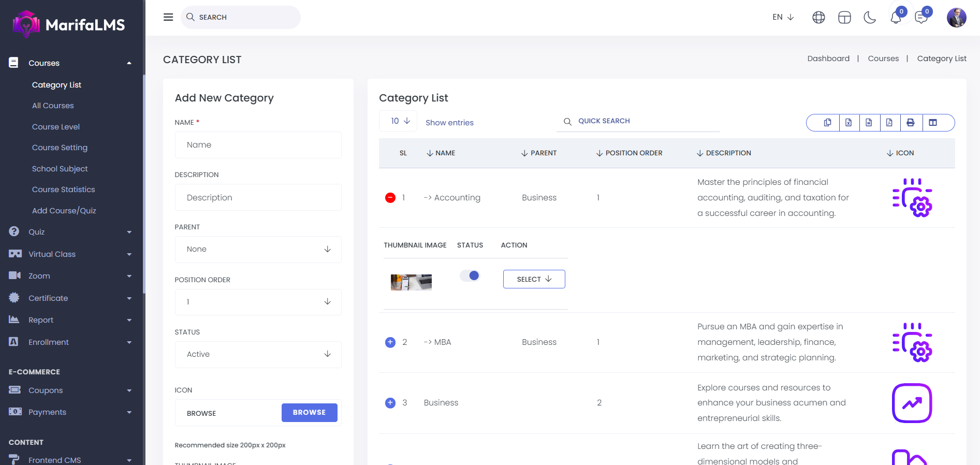This screenshot has height=465, width=980.
Task: Print the category list table
Action: pyautogui.click(x=910, y=123)
